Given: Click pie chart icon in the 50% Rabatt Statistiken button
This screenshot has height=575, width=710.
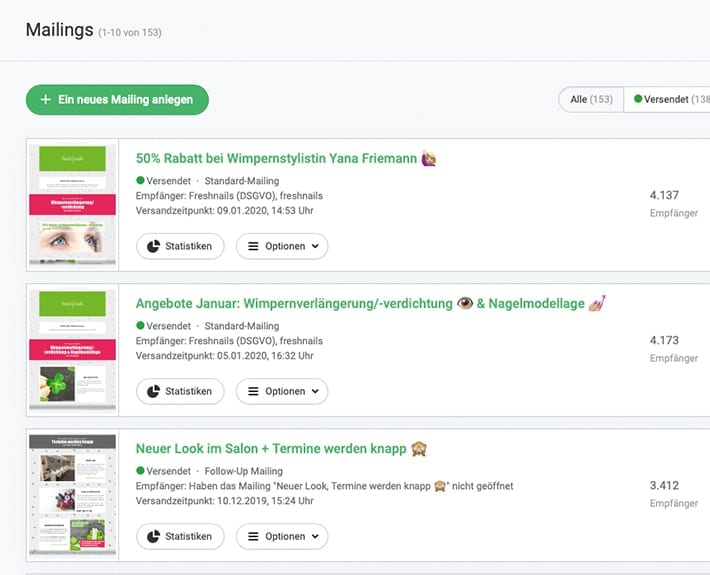Looking at the screenshot, I should point(154,246).
